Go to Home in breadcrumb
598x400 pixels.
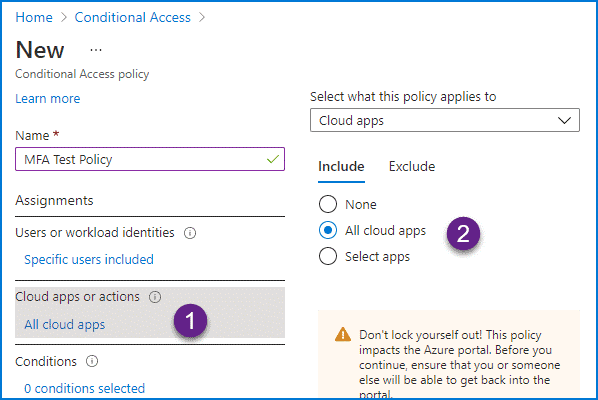click(34, 17)
